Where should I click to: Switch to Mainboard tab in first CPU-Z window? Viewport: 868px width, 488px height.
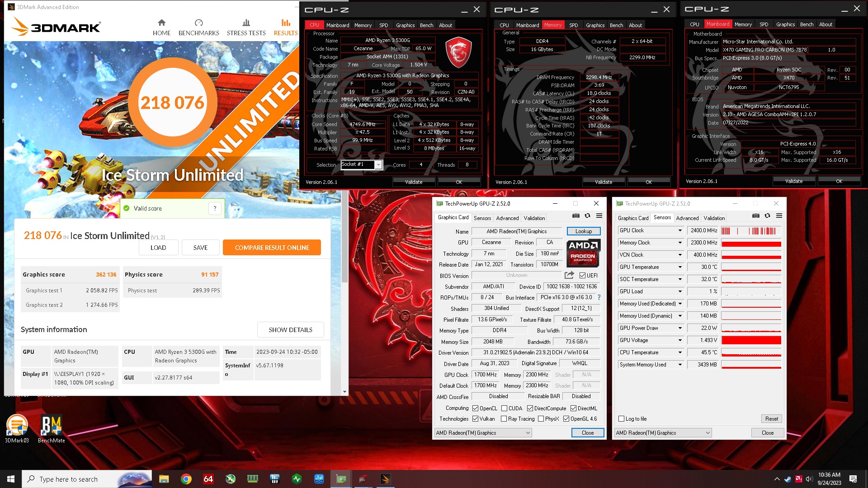pyautogui.click(x=338, y=25)
